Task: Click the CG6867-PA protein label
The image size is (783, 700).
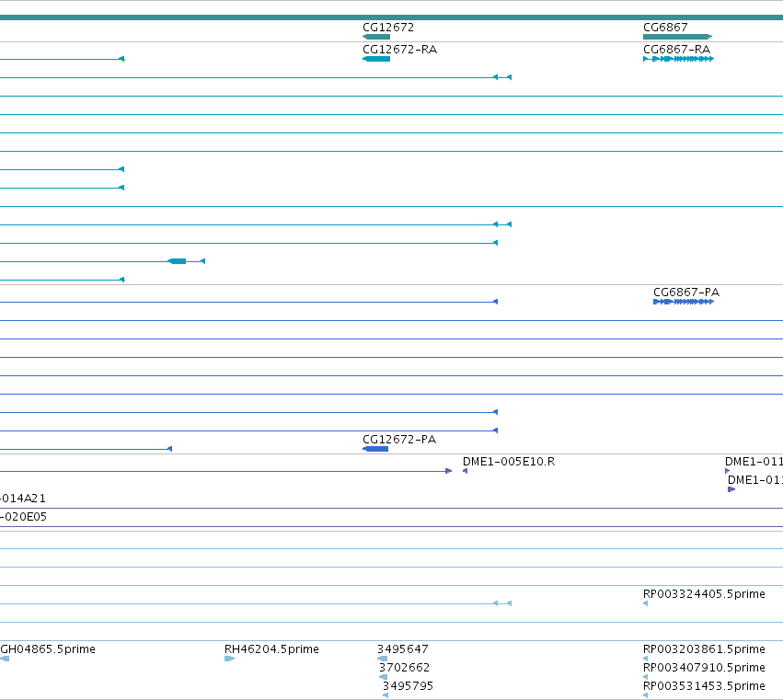Action: [x=686, y=293]
